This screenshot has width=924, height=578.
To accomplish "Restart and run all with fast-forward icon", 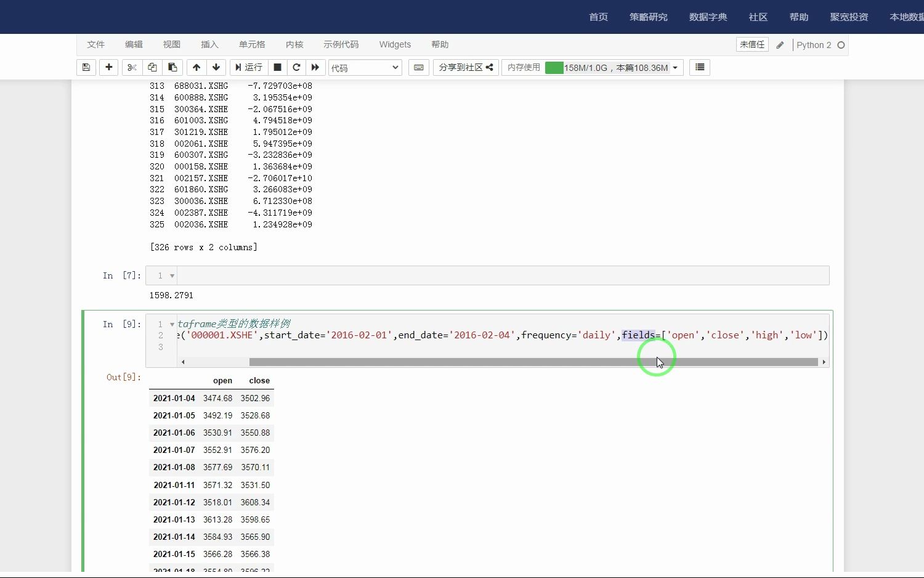I will pyautogui.click(x=315, y=67).
